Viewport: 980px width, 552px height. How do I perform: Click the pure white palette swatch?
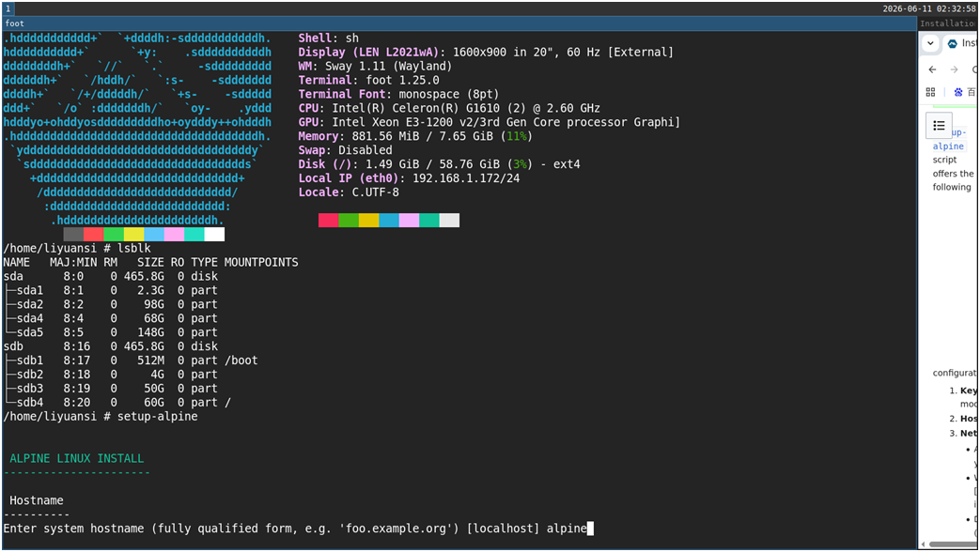pyautogui.click(x=214, y=235)
